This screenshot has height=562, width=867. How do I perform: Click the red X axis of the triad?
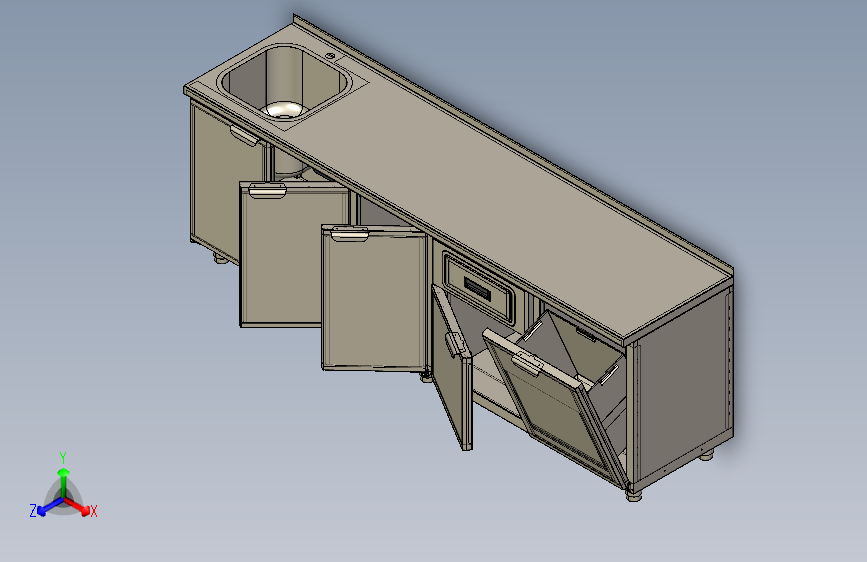(78, 506)
